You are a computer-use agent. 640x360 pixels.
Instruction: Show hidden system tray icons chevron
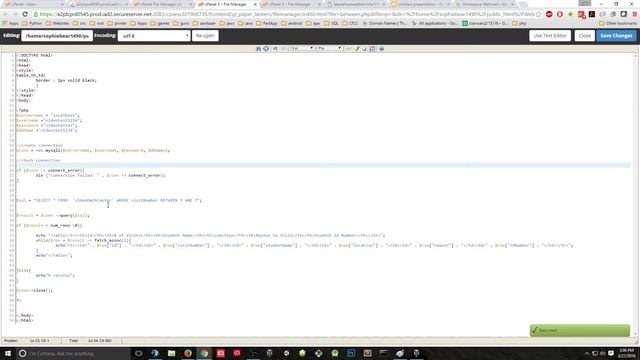pyautogui.click(x=587, y=353)
